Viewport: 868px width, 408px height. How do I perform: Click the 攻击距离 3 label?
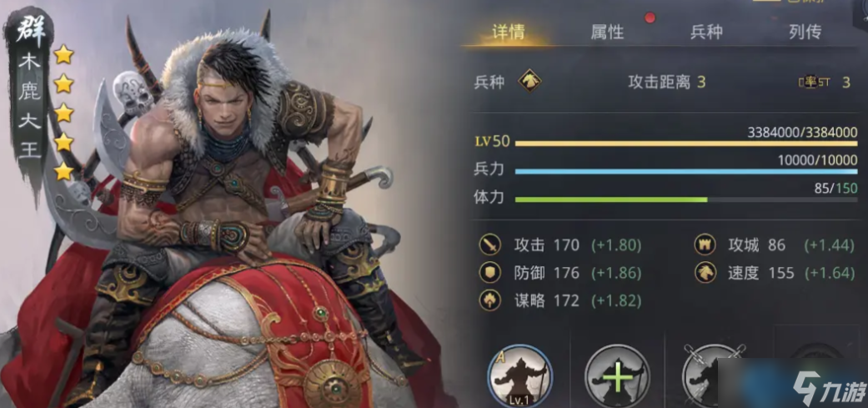[667, 83]
